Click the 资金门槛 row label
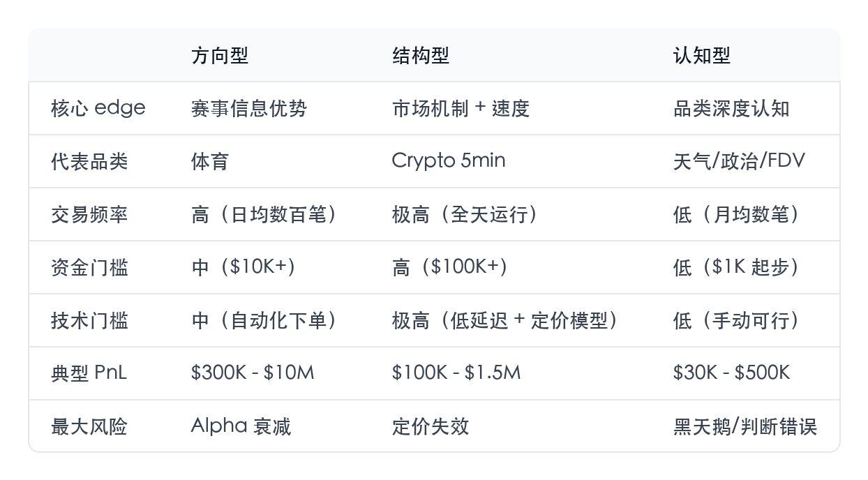Viewport: 868px width, 480px height. pos(89,267)
